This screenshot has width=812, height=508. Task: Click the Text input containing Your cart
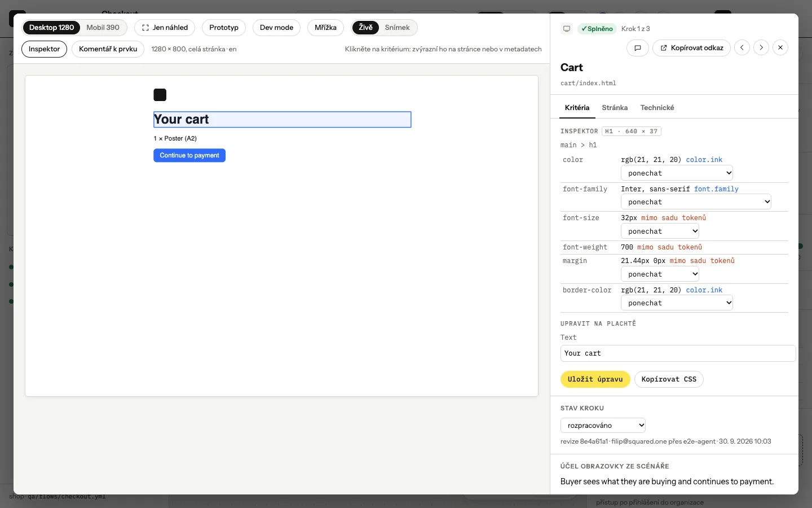coord(678,353)
